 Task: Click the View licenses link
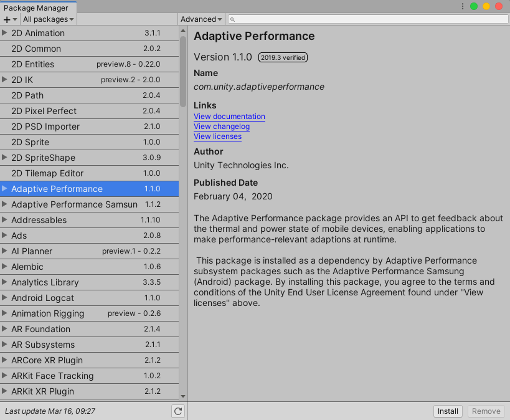pos(217,136)
